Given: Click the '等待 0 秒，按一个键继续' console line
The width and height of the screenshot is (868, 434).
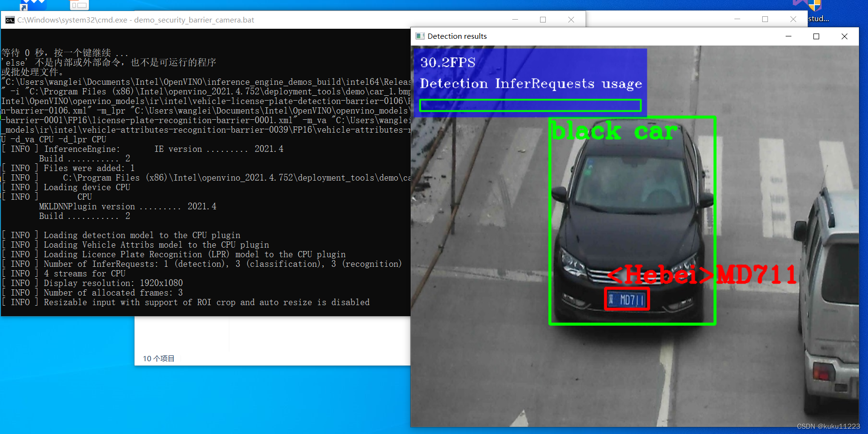Looking at the screenshot, I should (65, 53).
